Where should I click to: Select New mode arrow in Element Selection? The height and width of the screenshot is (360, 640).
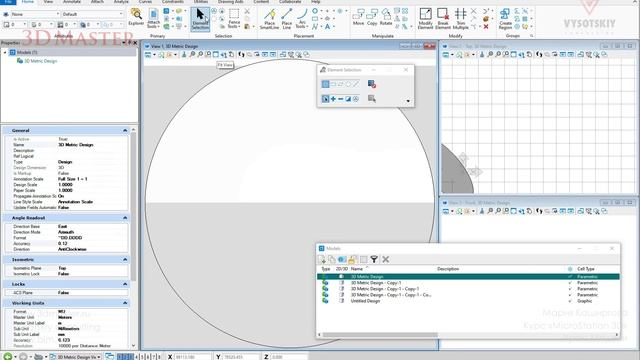(325, 99)
